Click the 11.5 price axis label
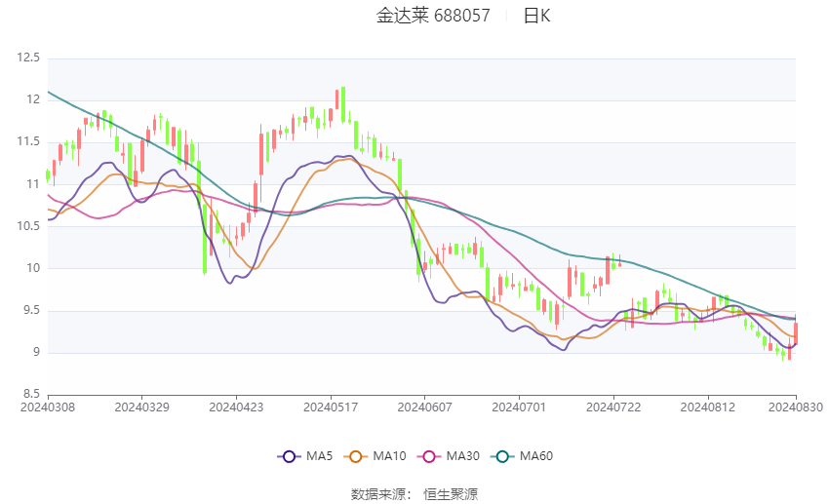 click(x=28, y=141)
